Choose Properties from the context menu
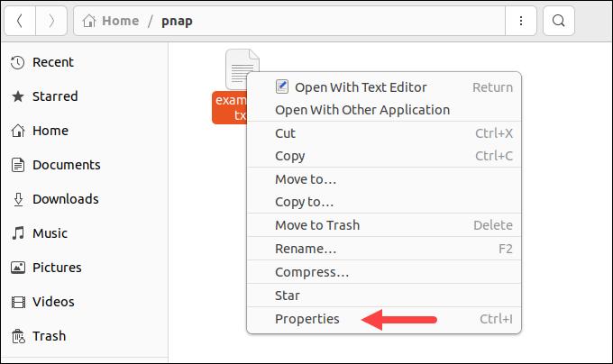Viewport: 613px width, 364px height. click(307, 319)
